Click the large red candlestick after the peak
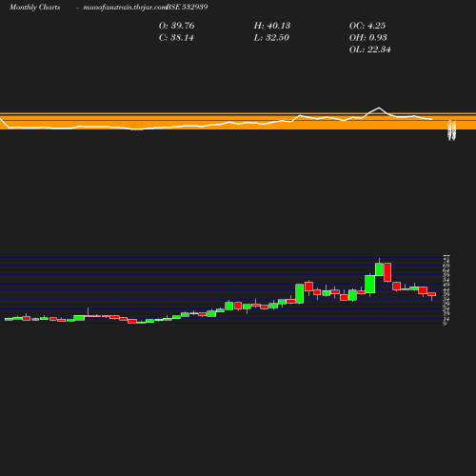 point(387,272)
